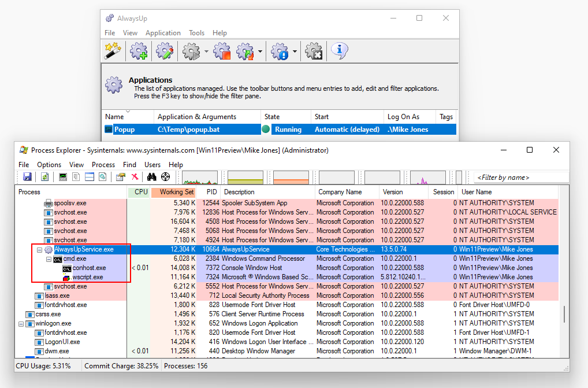The width and height of the screenshot is (588, 388).
Task: Click the Save floppy disk icon in Process Explorer
Action: (x=27, y=177)
